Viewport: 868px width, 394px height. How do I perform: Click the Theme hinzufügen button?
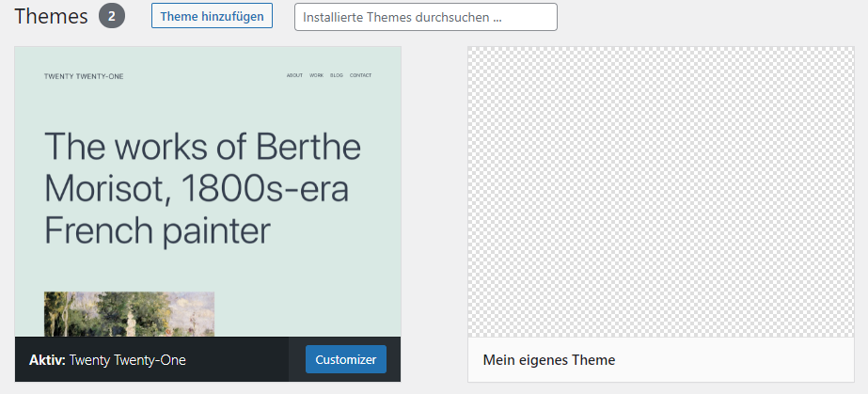coord(212,16)
